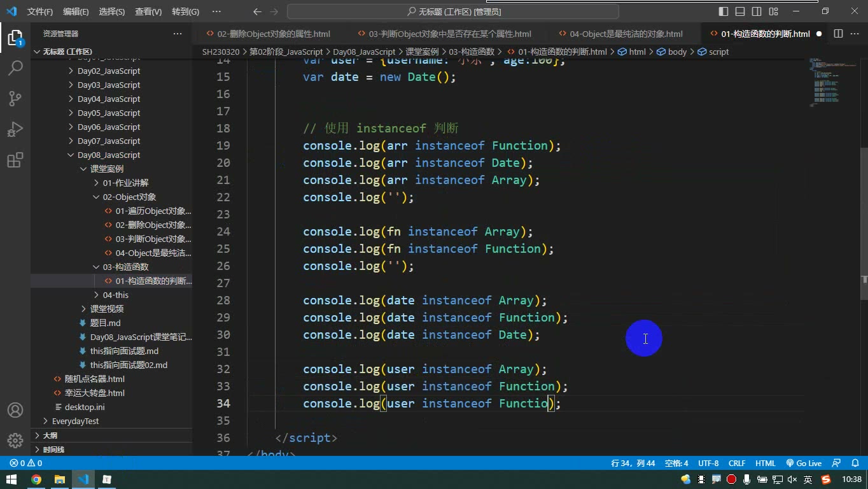Toggle the bottom panel layout button

click(x=740, y=11)
